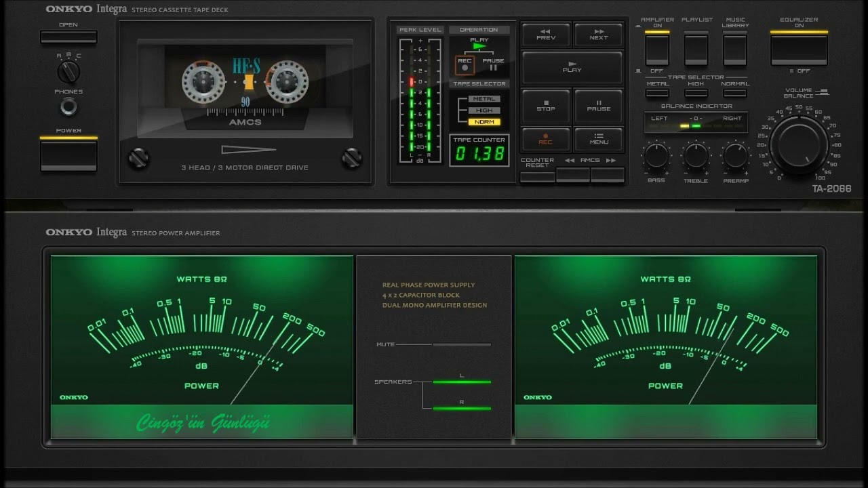Turn the A B C selector knob
868x488 pixels.
click(x=68, y=71)
